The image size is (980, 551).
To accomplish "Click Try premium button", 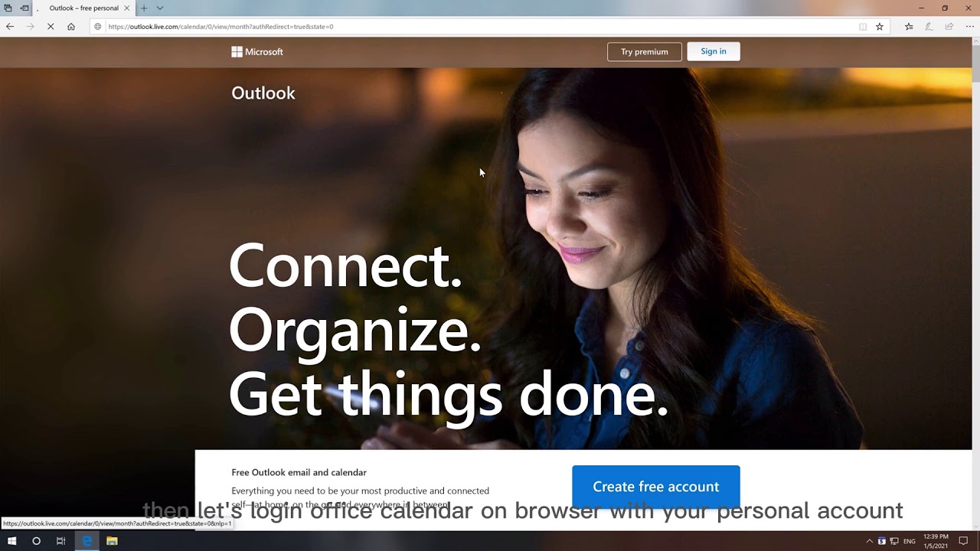I will [645, 52].
